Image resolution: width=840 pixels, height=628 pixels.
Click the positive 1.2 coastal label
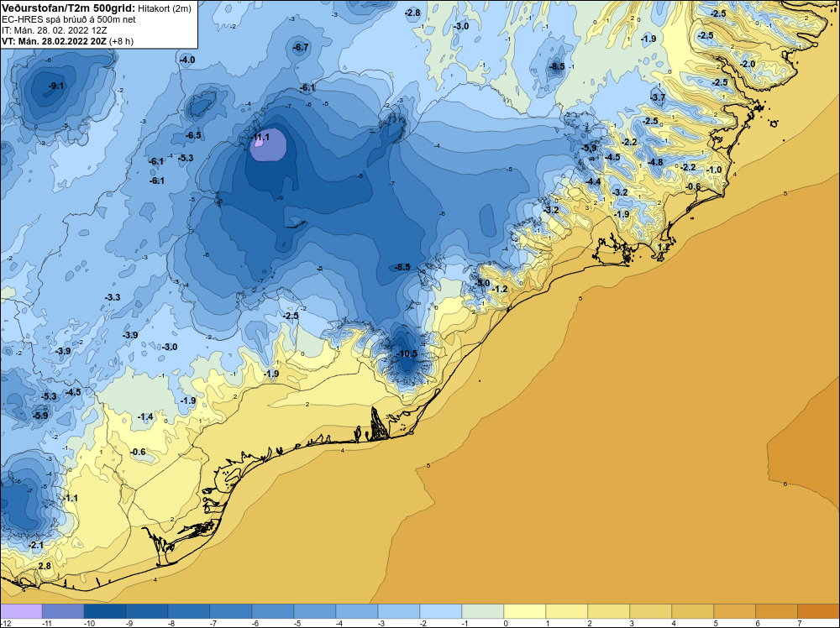point(664,248)
